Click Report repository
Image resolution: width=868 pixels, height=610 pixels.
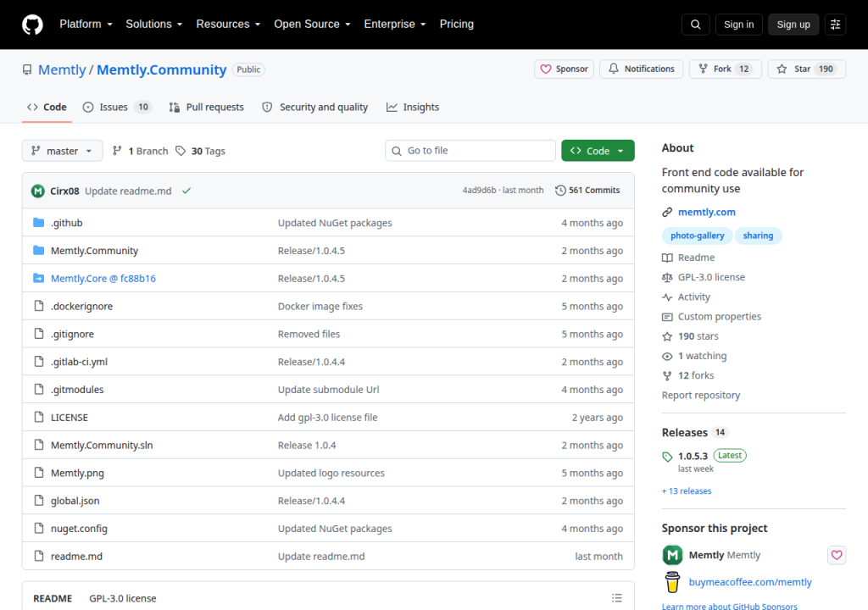[701, 395]
